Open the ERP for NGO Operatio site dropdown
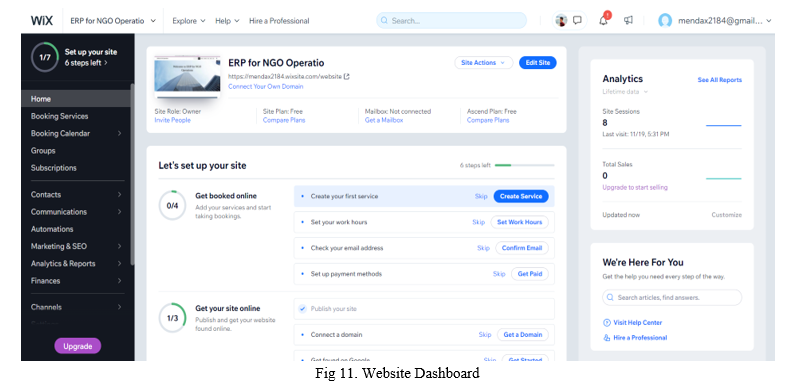This screenshot has height=392, width=800. 113,21
